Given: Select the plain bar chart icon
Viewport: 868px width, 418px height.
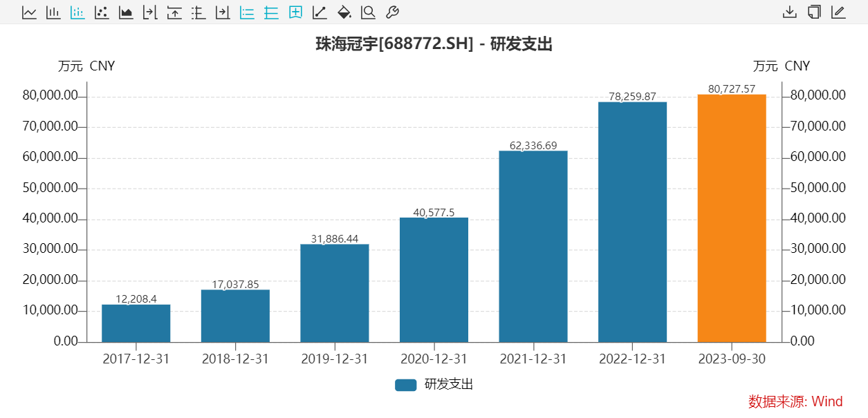Looking at the screenshot, I should click(53, 12).
